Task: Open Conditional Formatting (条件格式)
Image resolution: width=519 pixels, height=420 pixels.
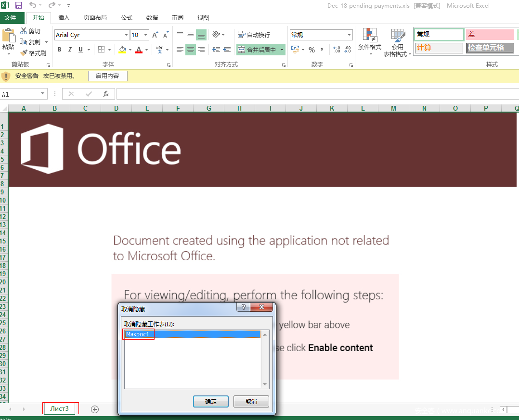Action: click(x=370, y=41)
